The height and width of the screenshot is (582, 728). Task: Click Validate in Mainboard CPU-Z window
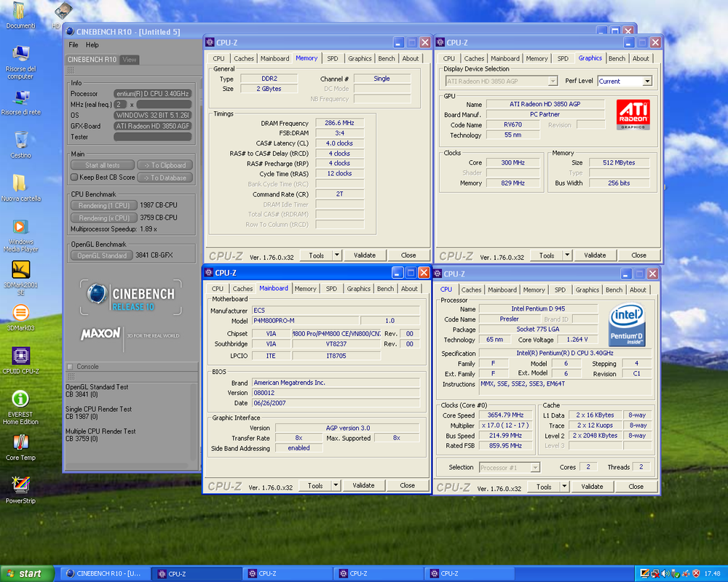[363, 485]
